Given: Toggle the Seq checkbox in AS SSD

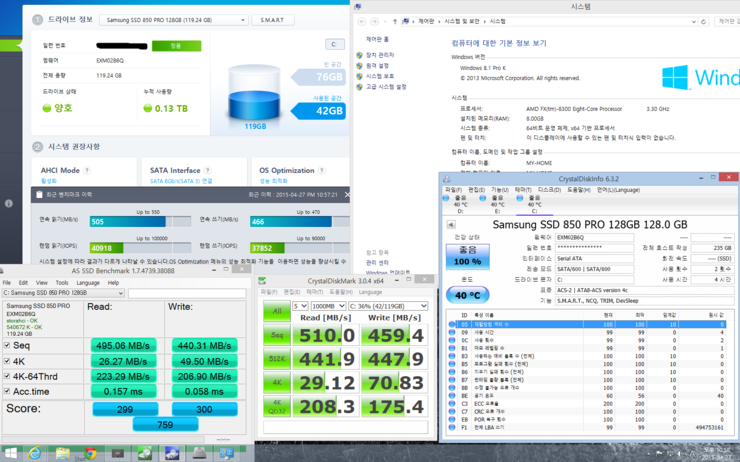Looking at the screenshot, I should [7, 345].
